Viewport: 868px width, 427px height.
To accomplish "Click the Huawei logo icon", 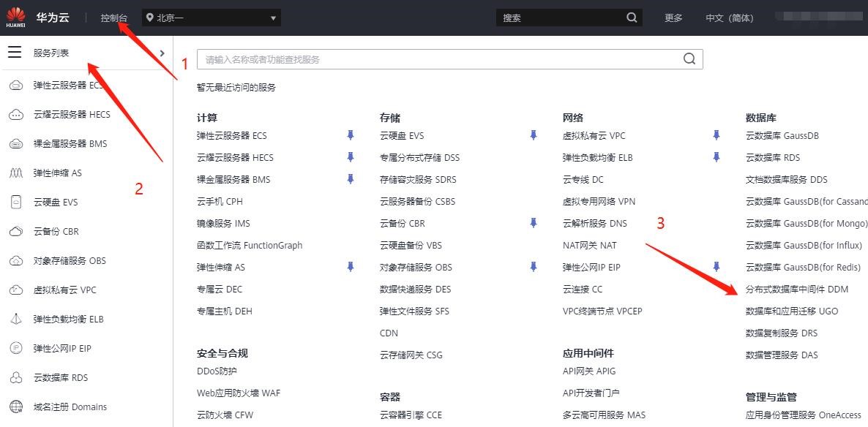I will [x=15, y=18].
